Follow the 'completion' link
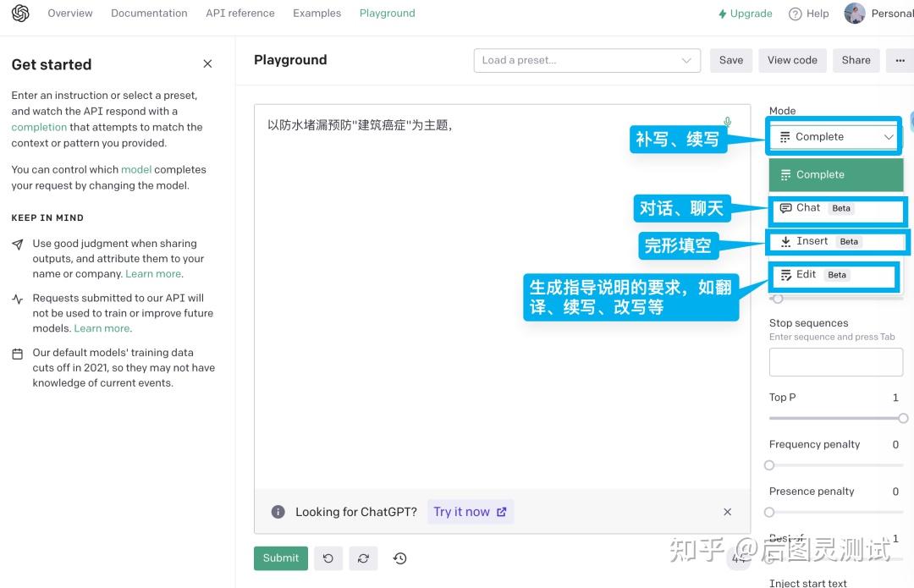 tap(39, 127)
